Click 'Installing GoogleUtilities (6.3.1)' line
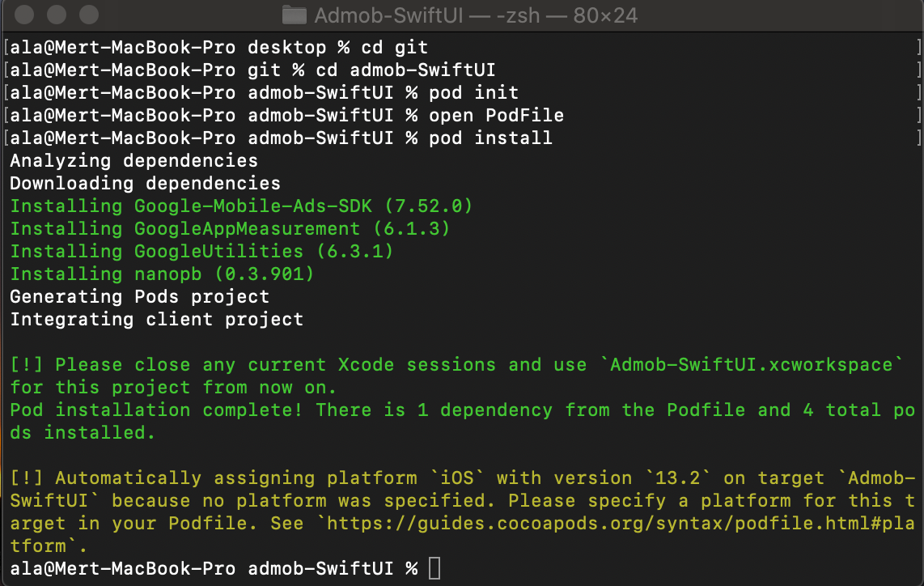 pyautogui.click(x=201, y=251)
